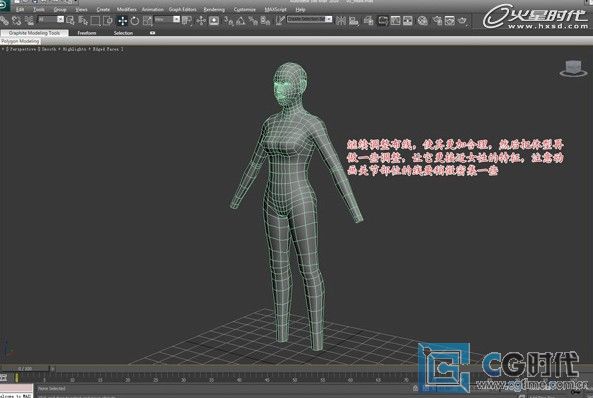The width and height of the screenshot is (593, 398).
Task: Toggle Percent Snap
Action: (253, 20)
